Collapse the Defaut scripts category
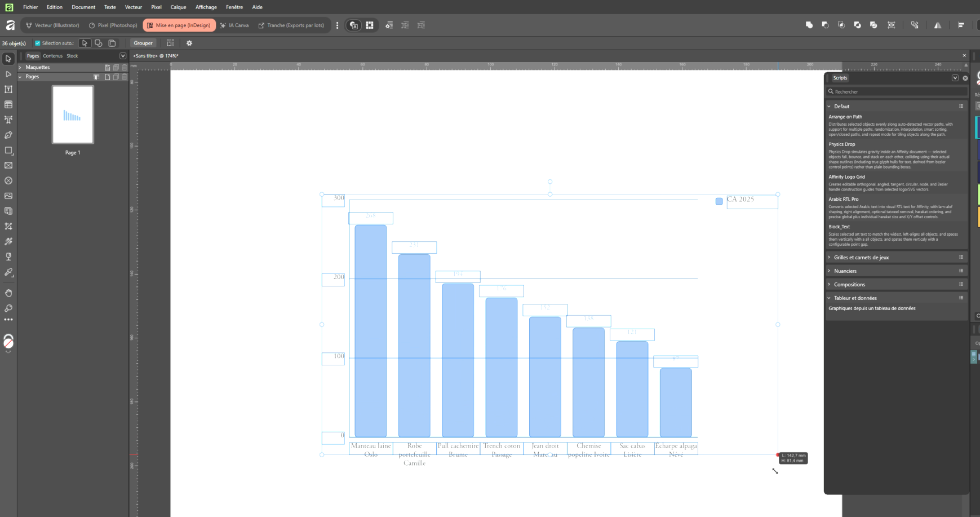Viewport: 980px width, 517px height. (x=829, y=106)
